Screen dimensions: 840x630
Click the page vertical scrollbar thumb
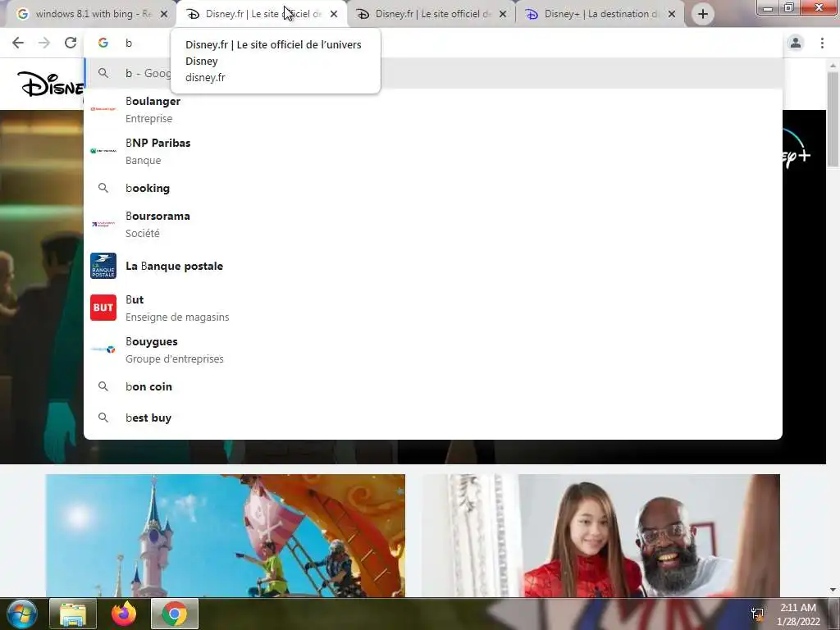(833, 119)
